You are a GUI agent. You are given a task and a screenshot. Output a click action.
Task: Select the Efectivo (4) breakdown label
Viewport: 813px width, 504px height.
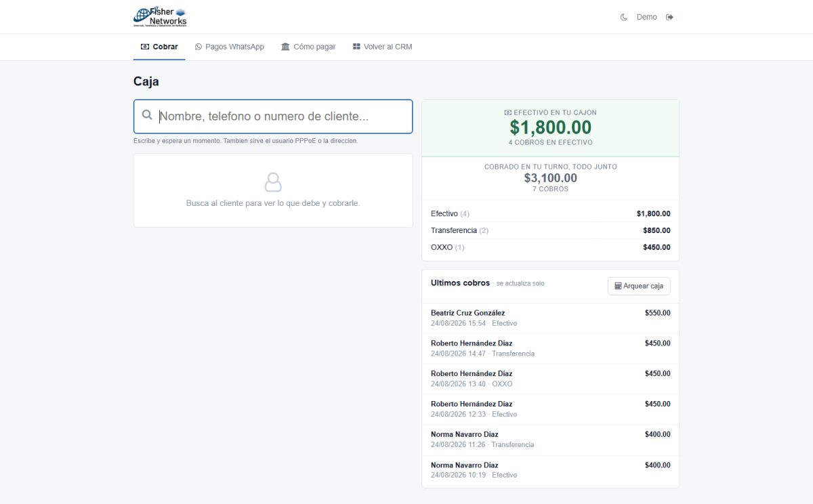[x=451, y=213]
